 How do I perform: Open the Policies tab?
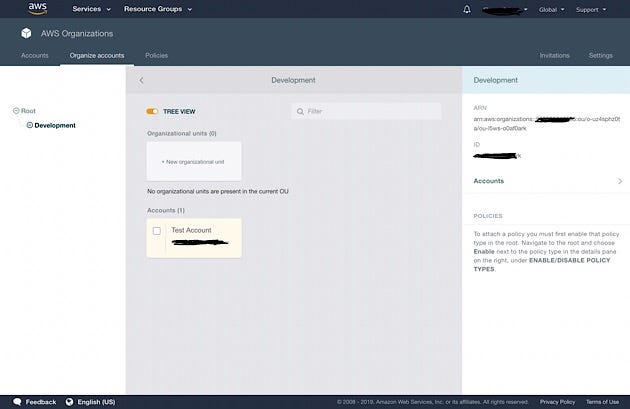156,55
